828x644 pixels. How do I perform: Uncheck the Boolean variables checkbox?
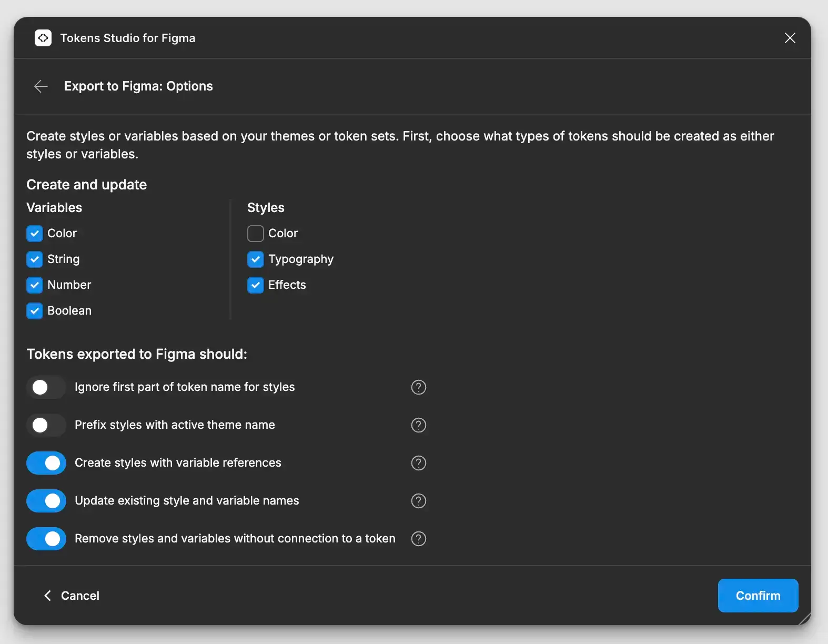point(35,311)
